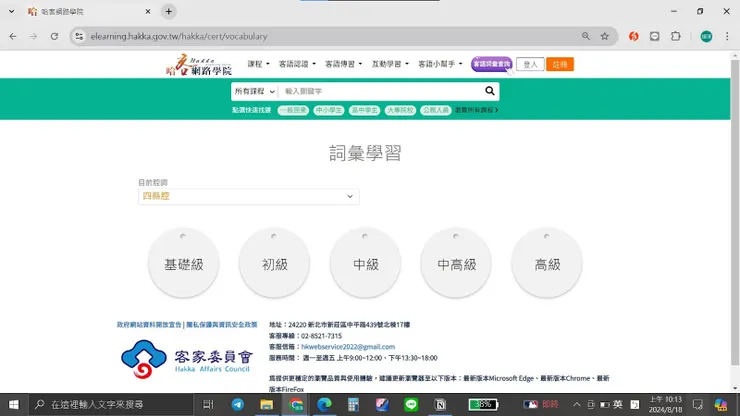The image size is (740, 416).
Task: Open the 政府網站資料開放宣告 link
Action: (149, 324)
